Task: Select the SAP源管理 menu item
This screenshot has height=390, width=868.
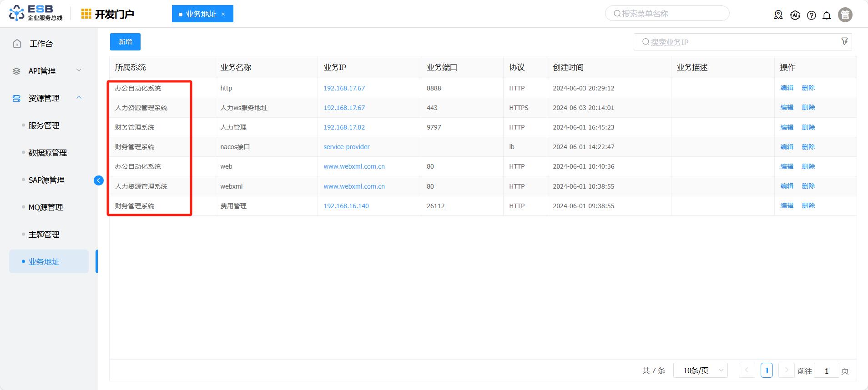Action: (46, 180)
